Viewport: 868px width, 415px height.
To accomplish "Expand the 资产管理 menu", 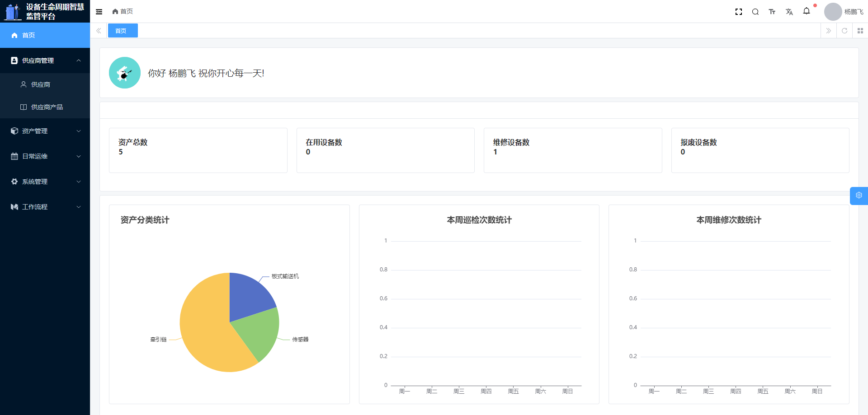I will pos(45,131).
